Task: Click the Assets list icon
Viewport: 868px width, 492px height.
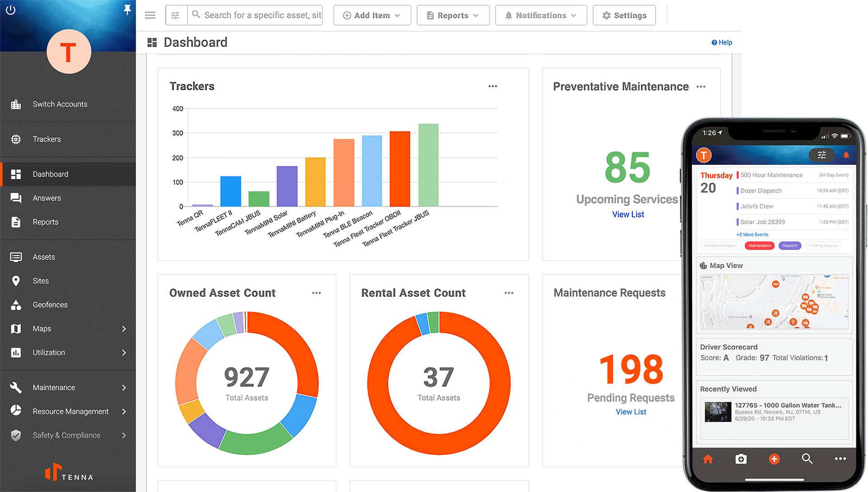Action: tap(16, 257)
